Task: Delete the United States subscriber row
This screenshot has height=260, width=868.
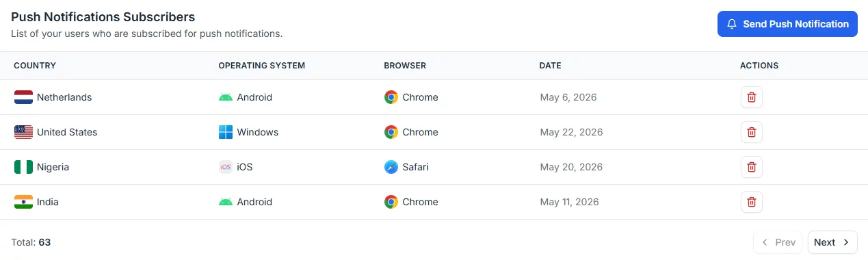Action: tap(751, 132)
